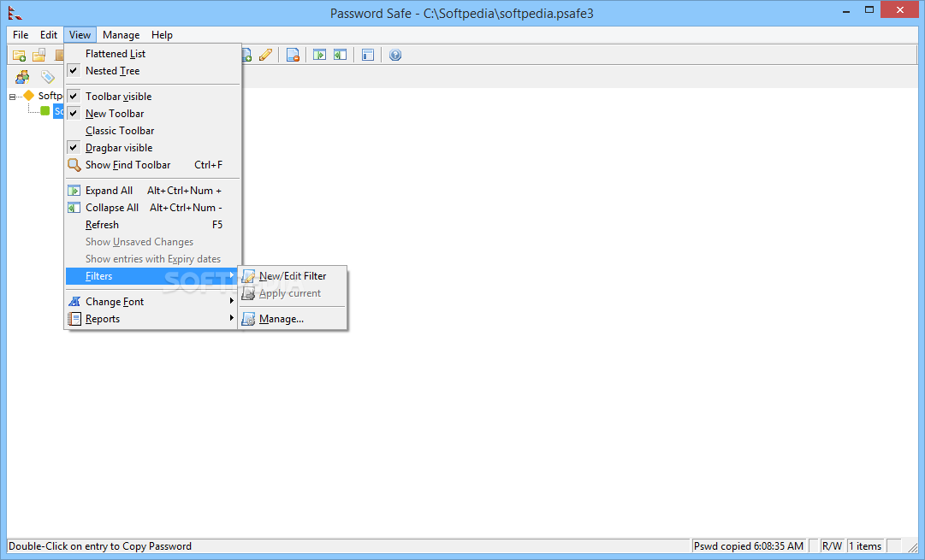Click Show entries with Expiry dates
925x560 pixels.
(x=153, y=259)
